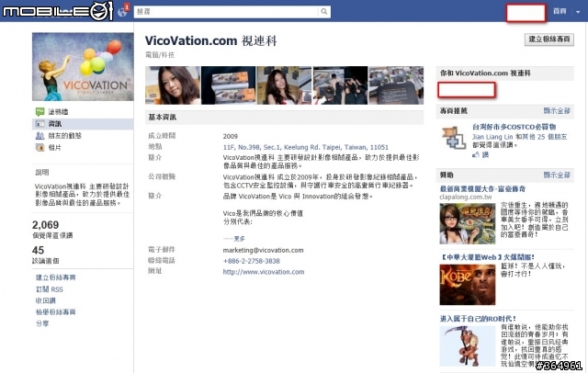This screenshot has height=373, width=588.
Task: Click the 電腦/科技 category text
Action: (160, 55)
